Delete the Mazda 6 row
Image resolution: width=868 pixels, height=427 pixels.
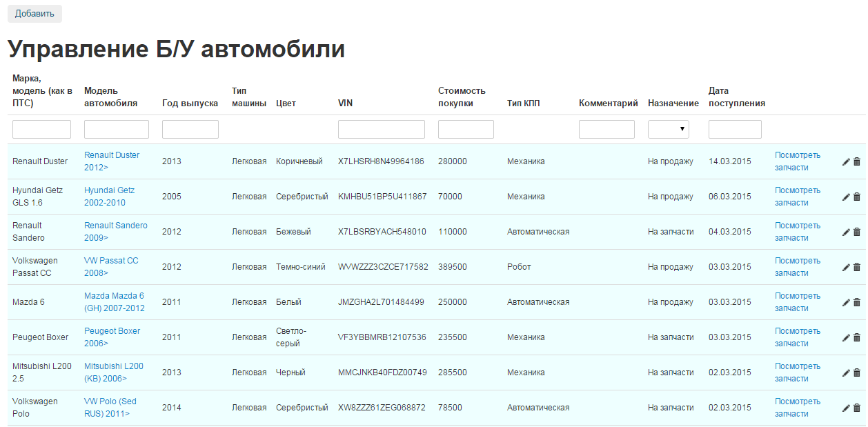[857, 302]
